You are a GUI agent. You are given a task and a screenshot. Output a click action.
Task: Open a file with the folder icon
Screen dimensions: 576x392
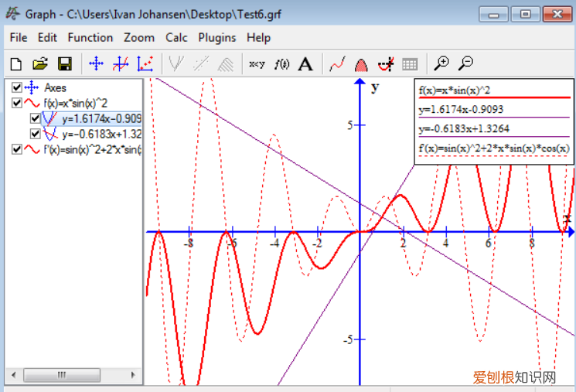pyautogui.click(x=40, y=64)
